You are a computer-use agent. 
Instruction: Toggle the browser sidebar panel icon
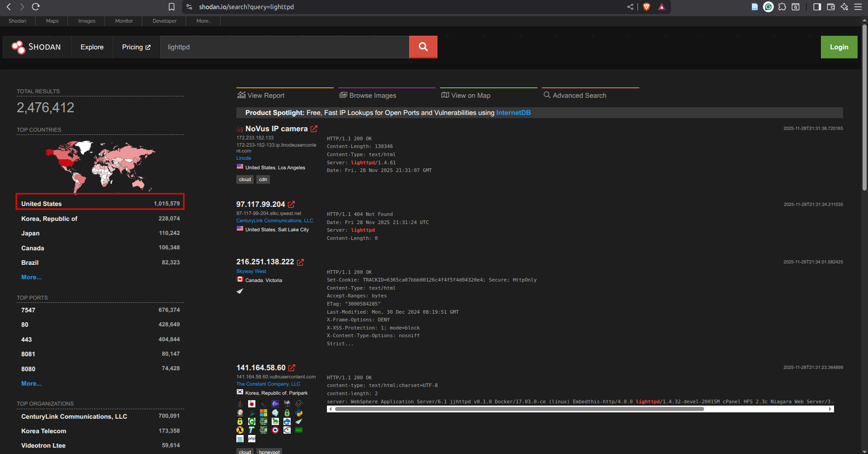817,7
